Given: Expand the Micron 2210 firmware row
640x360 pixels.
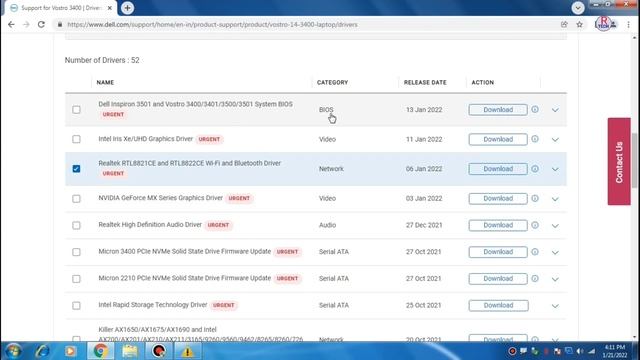Looking at the screenshot, I should pos(555,279).
